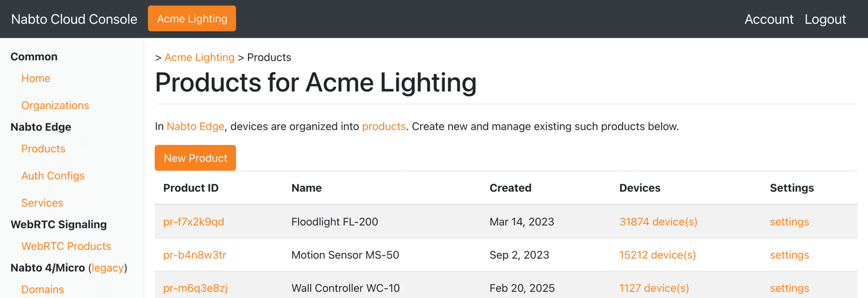Select Products under Nabto Edge
Image resolution: width=868 pixels, height=298 pixels.
43,148
